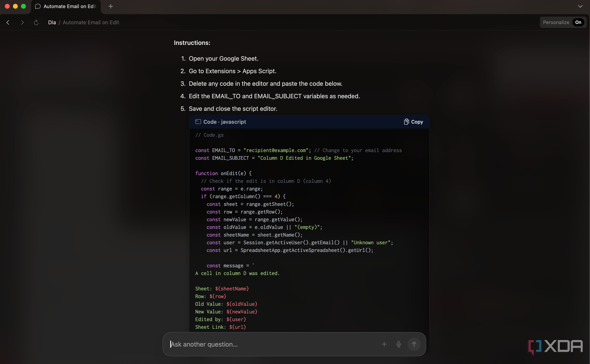Click the 'Column D Edited in Google Sheet' string

coord(304,158)
